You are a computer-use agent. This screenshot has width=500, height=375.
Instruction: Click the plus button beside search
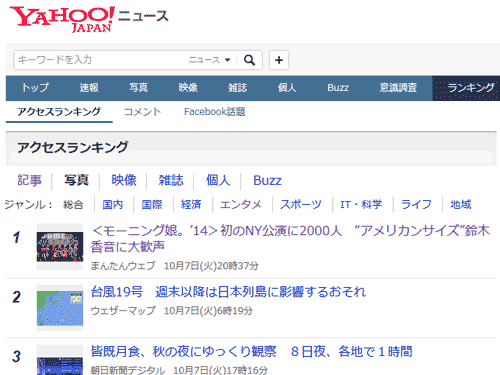279,60
